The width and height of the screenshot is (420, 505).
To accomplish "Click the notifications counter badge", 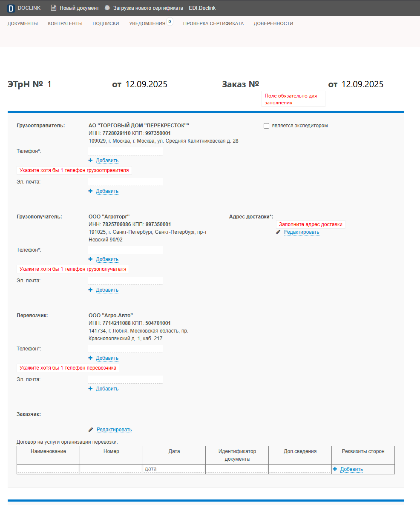I will 170,22.
